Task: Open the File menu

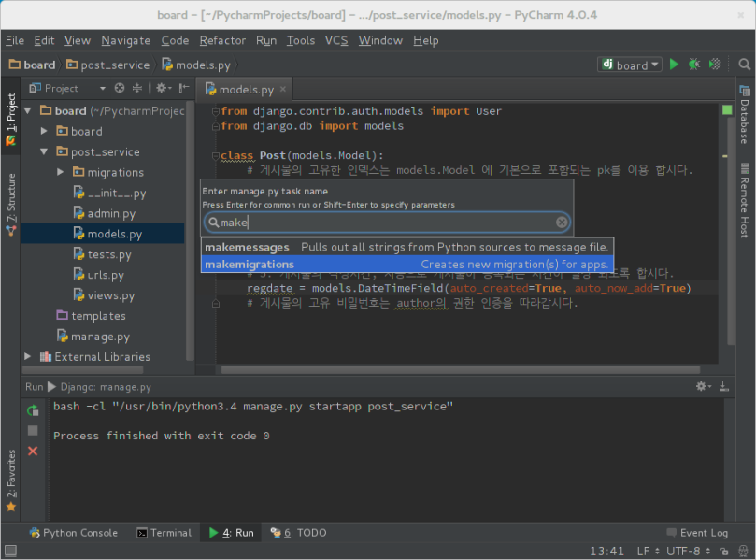Action: 15,40
